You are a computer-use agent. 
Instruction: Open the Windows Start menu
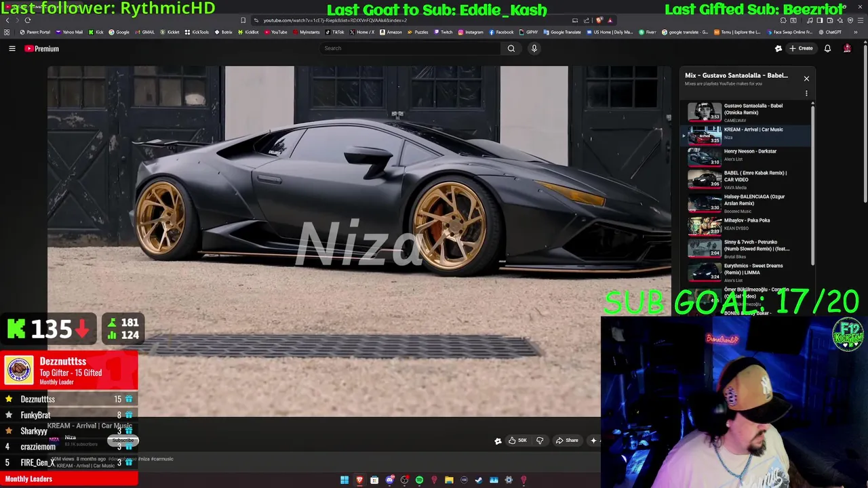point(344,480)
